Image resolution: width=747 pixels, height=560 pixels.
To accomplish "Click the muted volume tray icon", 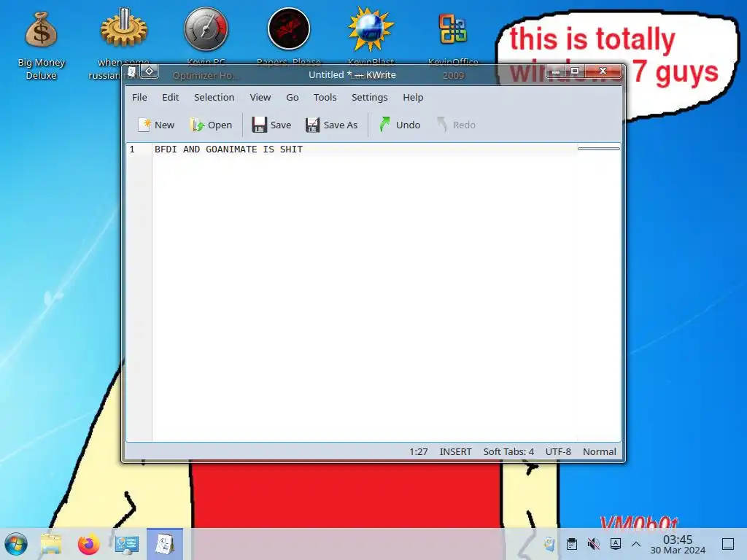I will coord(594,544).
